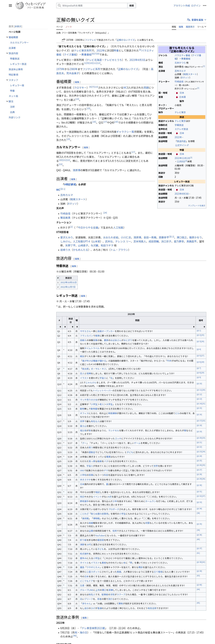The width and height of the screenshot is (215, 644).
Task: Collapse スタッフ section in contents
Action: coord(7,80)
